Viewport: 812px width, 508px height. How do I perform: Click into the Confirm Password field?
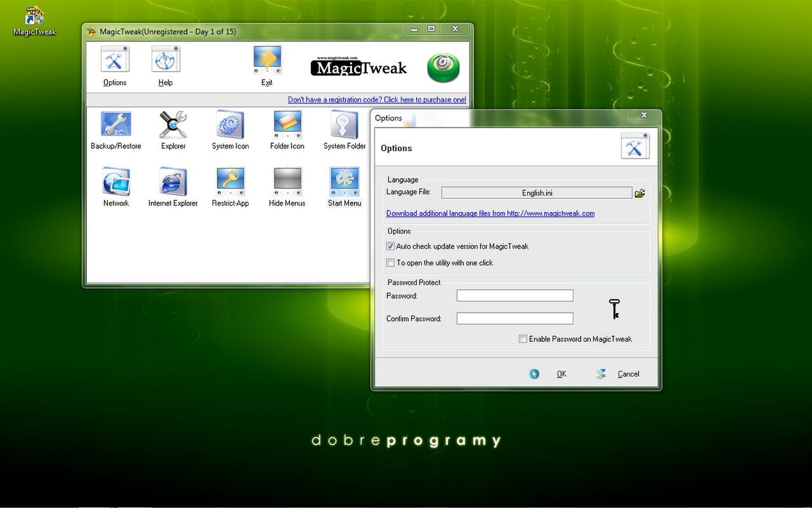514,319
